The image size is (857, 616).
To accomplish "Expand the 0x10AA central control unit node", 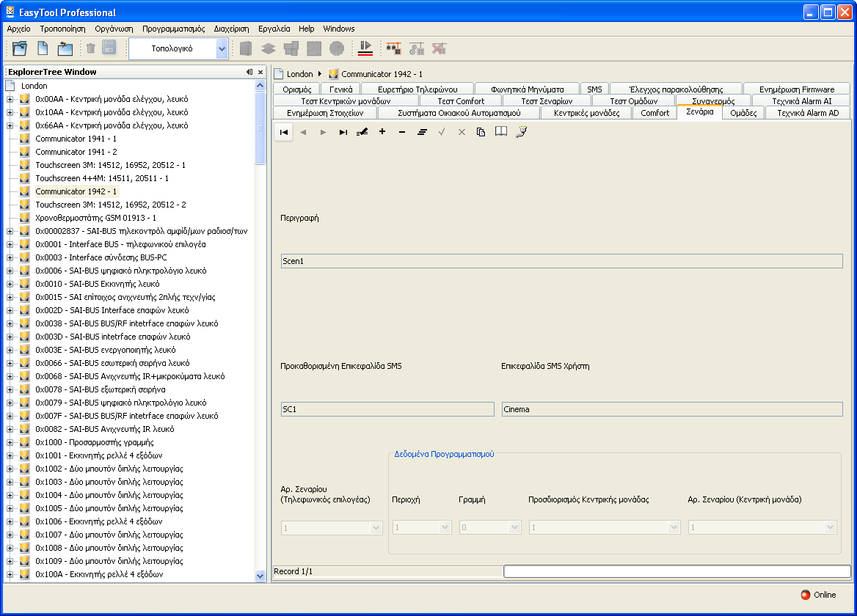I will pos(10,112).
